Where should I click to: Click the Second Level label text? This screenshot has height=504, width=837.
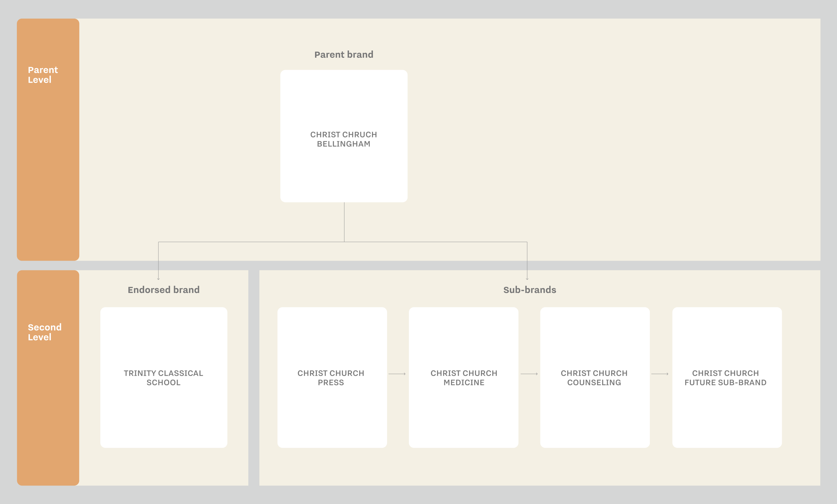(x=44, y=332)
